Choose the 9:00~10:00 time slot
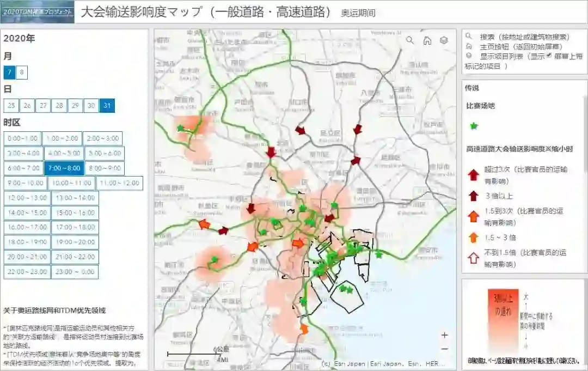This screenshot has width=588, height=371. 26,183
